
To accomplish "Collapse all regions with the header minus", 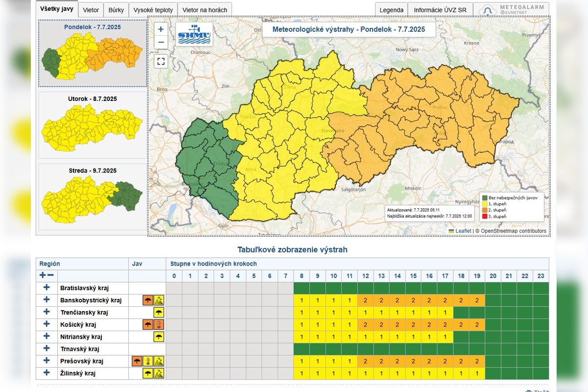I will tap(50, 276).
